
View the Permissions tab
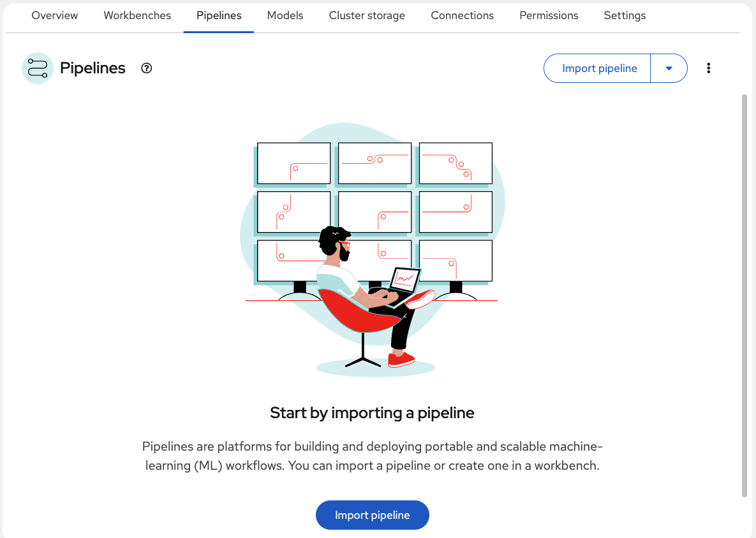point(548,15)
